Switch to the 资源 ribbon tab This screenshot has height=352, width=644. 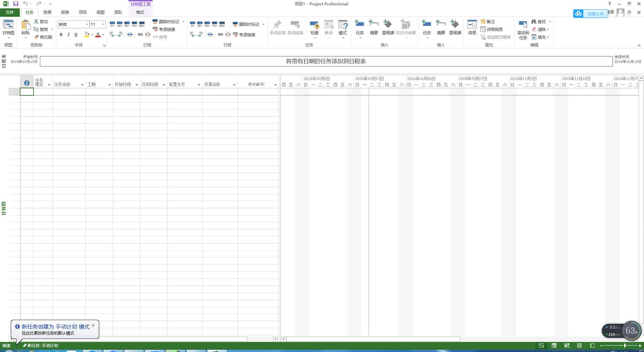47,12
